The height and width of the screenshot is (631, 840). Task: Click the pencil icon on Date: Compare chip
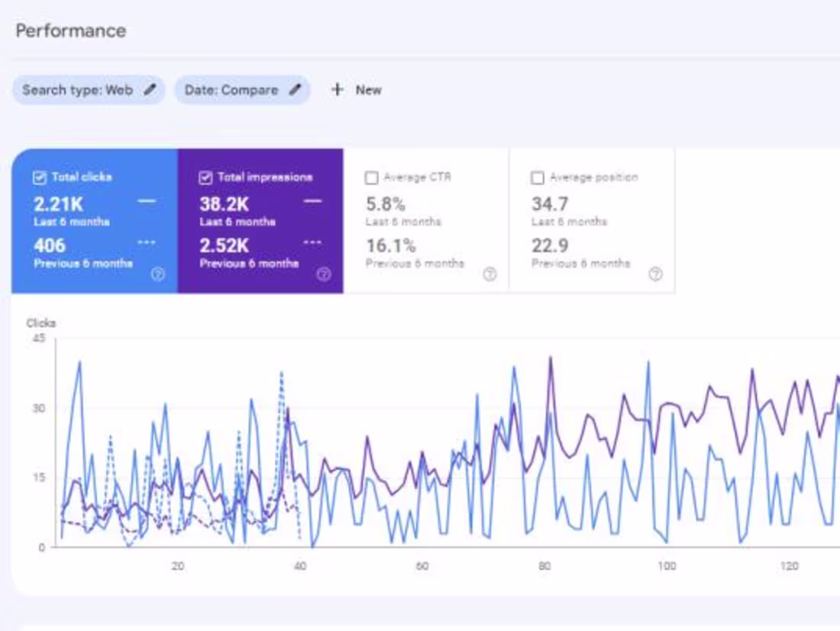click(x=295, y=89)
